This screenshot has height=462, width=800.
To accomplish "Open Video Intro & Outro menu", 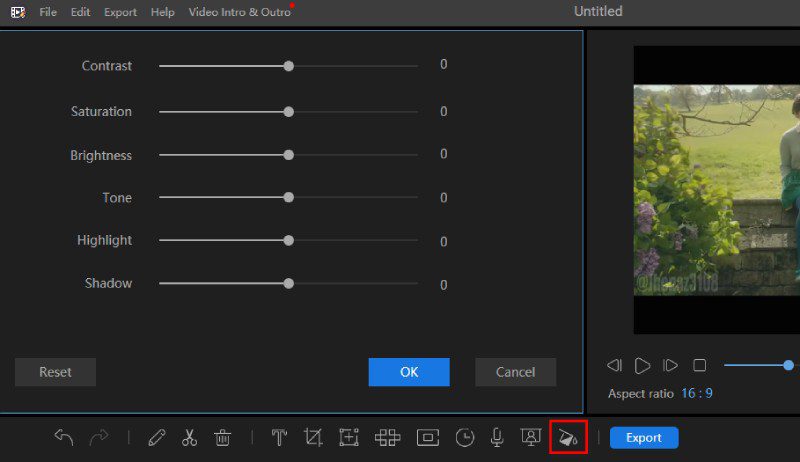I will pyautogui.click(x=240, y=12).
